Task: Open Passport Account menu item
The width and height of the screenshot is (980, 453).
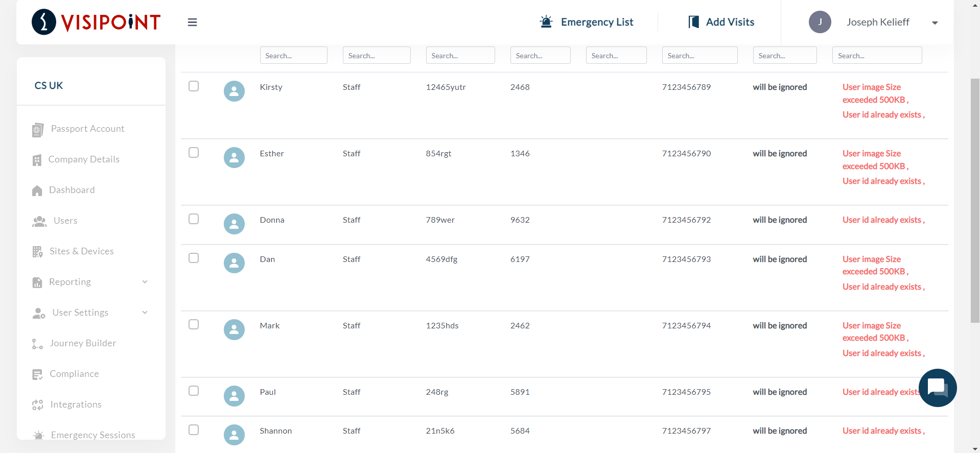Action: click(87, 129)
